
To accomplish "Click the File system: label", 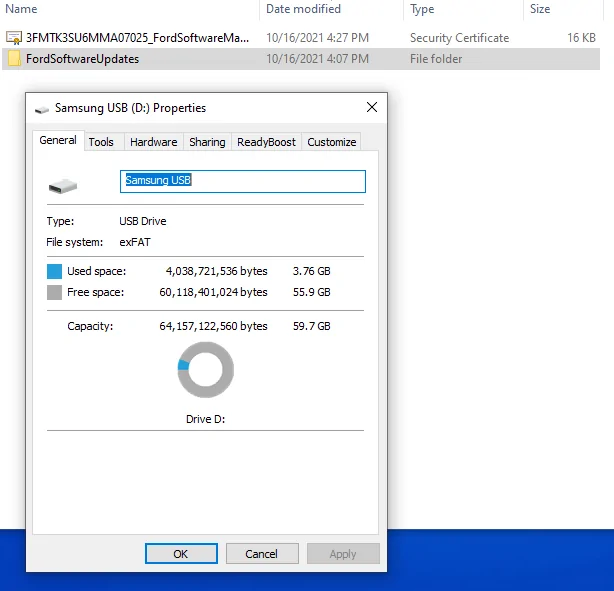I will coord(75,242).
